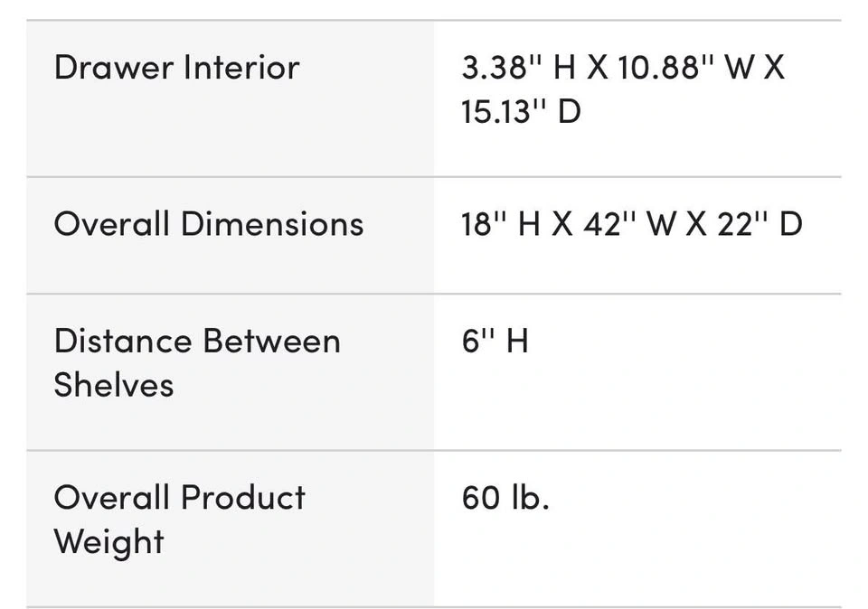Click the drawer height 3.38" H X 10.88" W X text
Viewport: 868px width, 609px height.
[623, 68]
